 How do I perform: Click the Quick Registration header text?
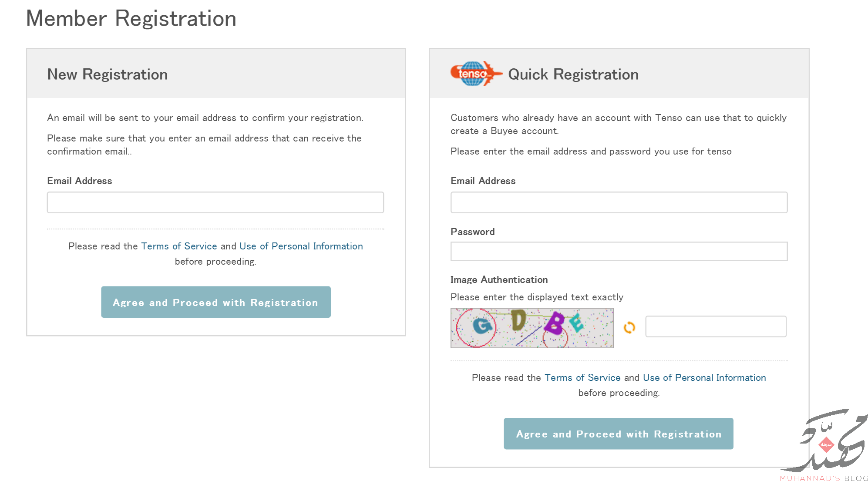point(573,74)
